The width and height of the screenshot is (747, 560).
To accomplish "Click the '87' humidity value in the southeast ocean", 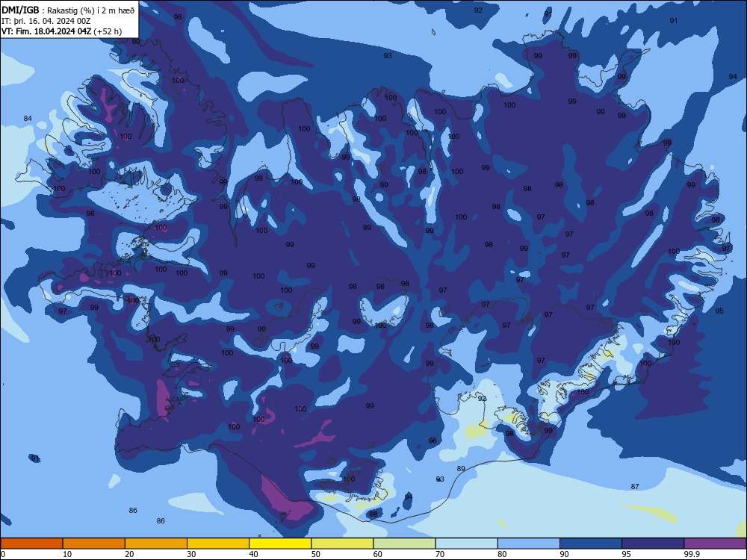I will 635,486.
